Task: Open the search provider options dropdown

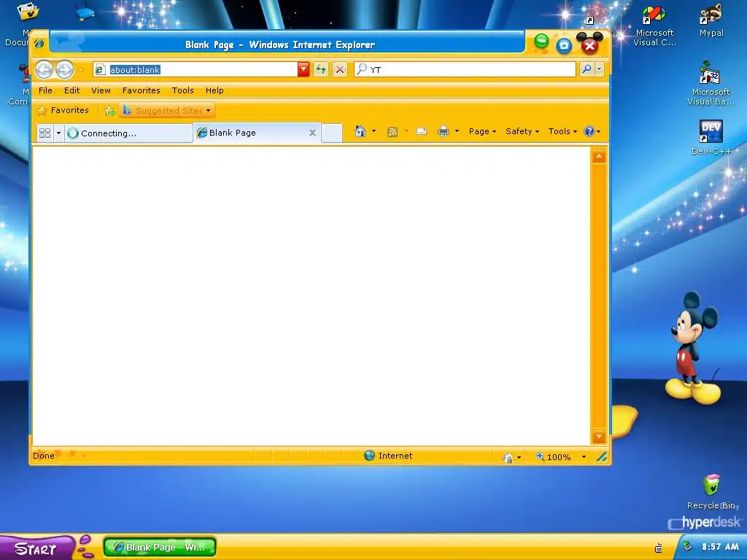Action: click(600, 69)
